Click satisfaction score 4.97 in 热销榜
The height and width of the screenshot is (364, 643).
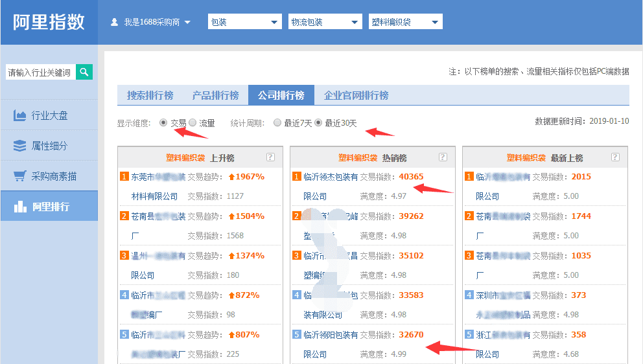399,196
